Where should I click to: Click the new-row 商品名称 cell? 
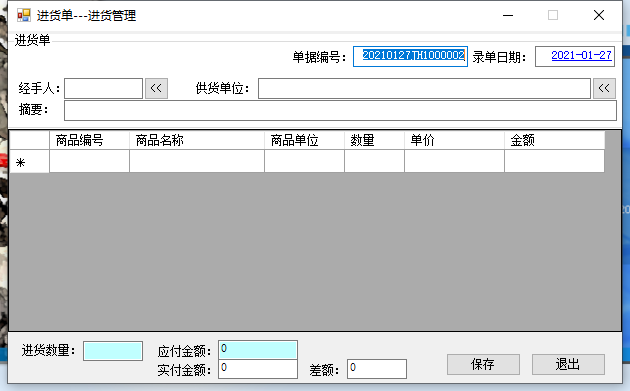click(197, 161)
